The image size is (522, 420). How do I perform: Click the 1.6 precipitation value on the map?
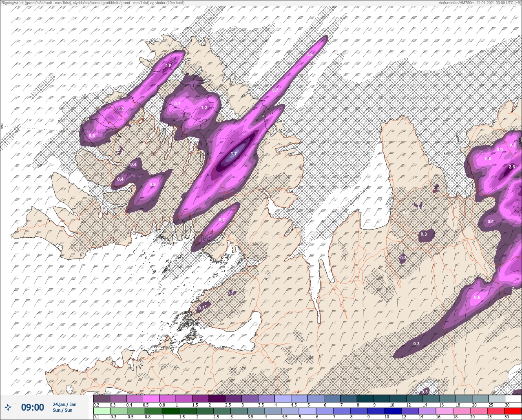[x=168, y=66]
